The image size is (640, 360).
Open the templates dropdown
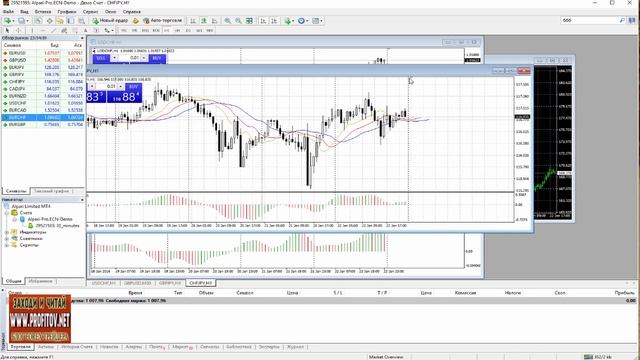(317, 20)
